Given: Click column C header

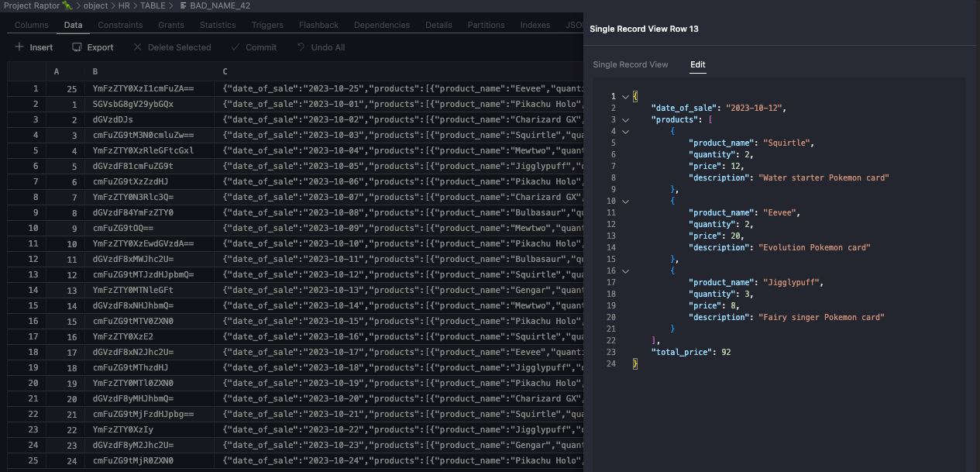Looking at the screenshot, I should tap(225, 72).
